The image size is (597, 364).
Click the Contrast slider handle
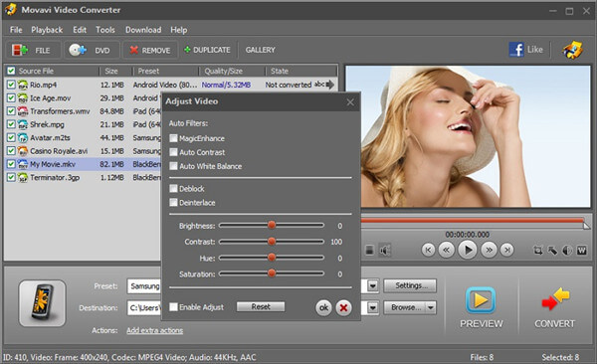tap(272, 242)
